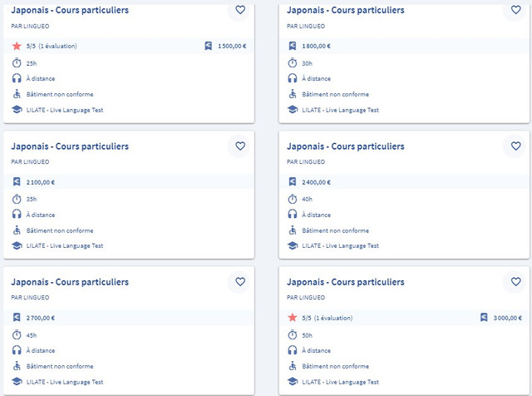Toggle heart on the 2 400,00 € course card
Viewport: 532px width, 396px height.
click(515, 146)
